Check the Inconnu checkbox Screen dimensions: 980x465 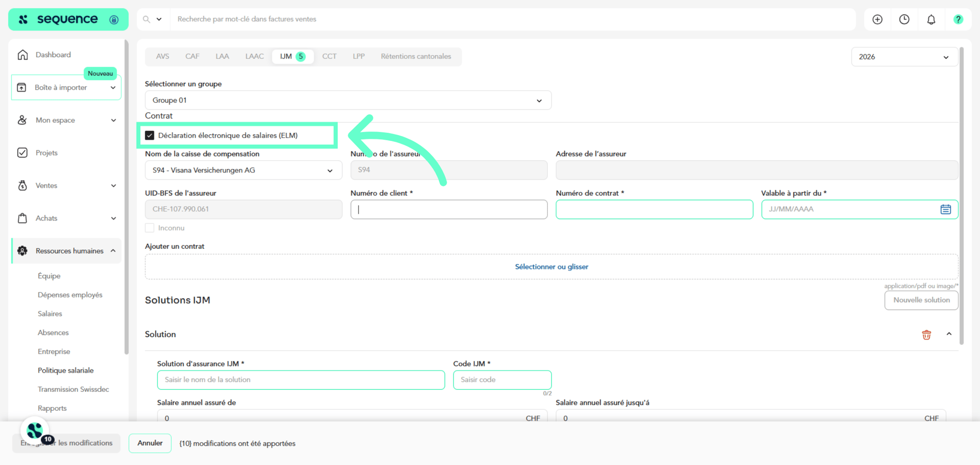point(149,227)
